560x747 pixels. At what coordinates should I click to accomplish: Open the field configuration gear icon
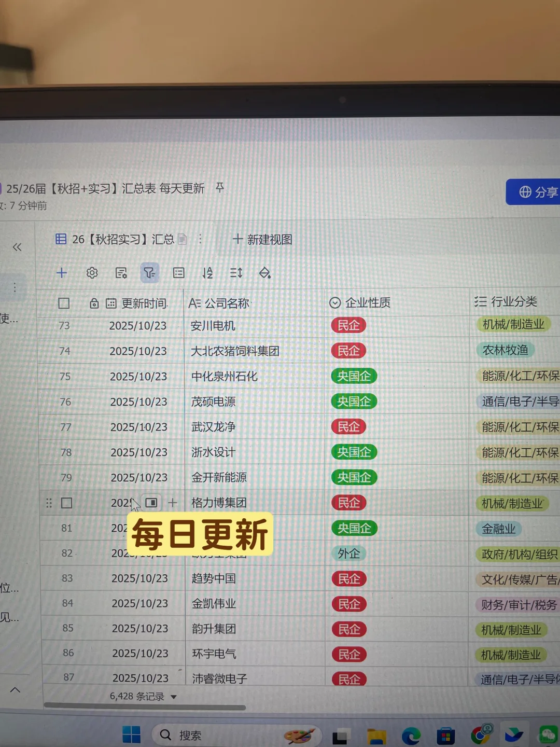pyautogui.click(x=92, y=272)
